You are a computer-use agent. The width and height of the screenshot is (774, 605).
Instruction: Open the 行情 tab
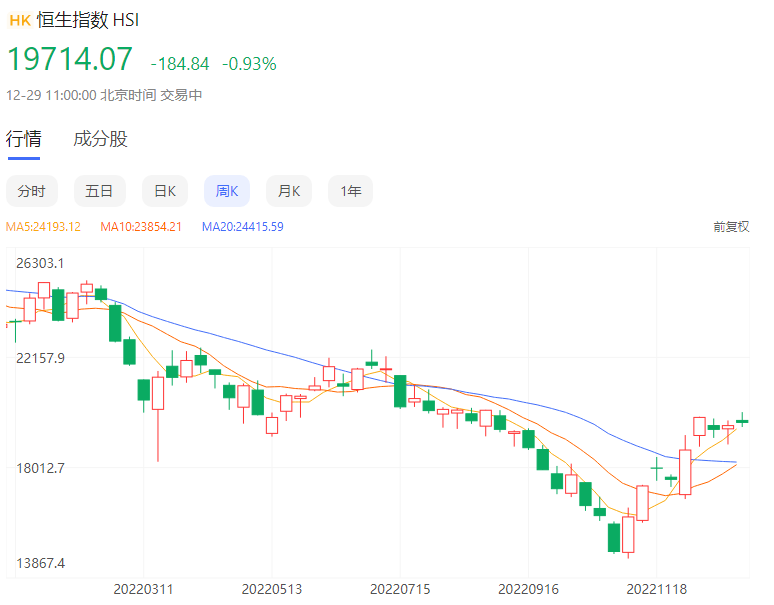pyautogui.click(x=24, y=139)
